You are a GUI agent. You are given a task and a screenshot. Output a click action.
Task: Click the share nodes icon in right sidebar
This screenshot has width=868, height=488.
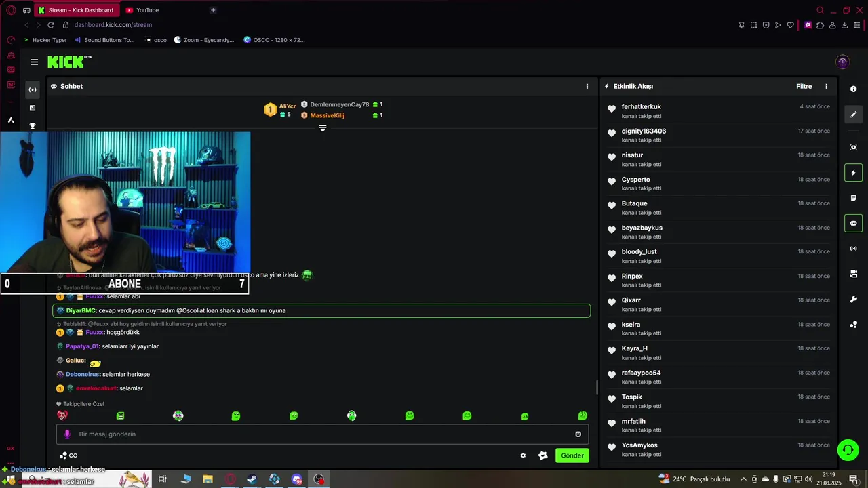(853, 325)
